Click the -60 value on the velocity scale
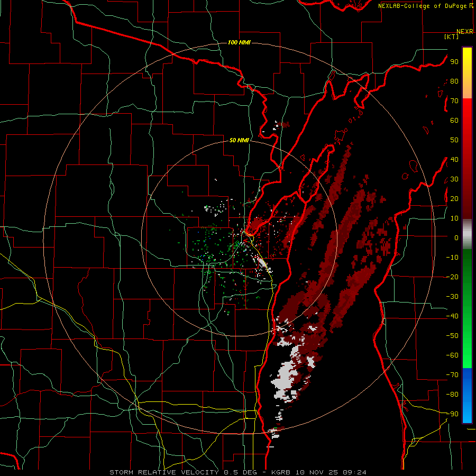476x476 pixels. click(x=452, y=355)
